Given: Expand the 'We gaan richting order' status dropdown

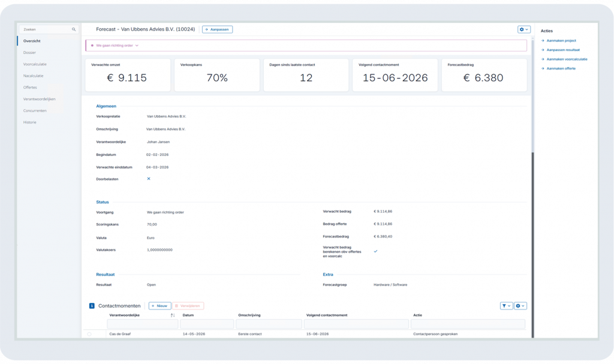Looking at the screenshot, I should 137,46.
